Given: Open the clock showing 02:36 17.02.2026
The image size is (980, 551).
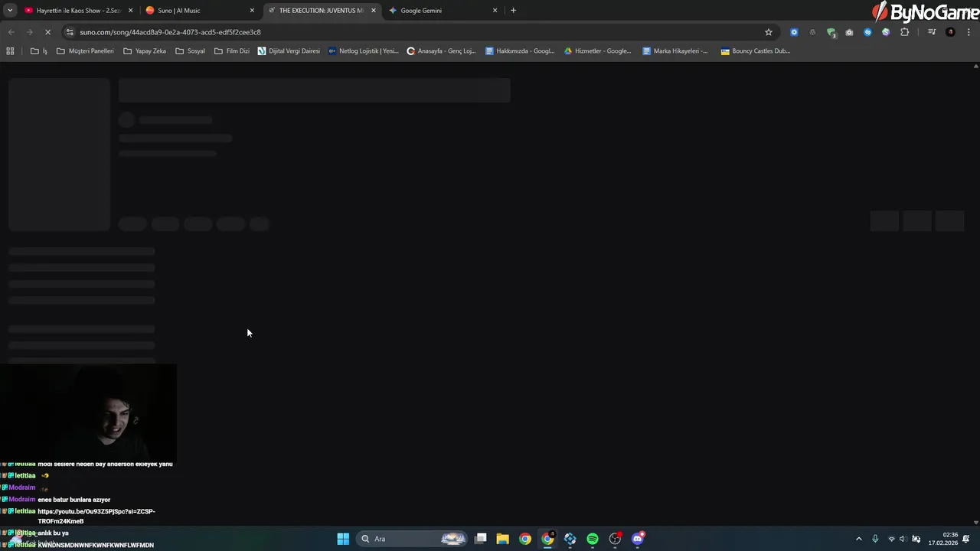Looking at the screenshot, I should 942,539.
